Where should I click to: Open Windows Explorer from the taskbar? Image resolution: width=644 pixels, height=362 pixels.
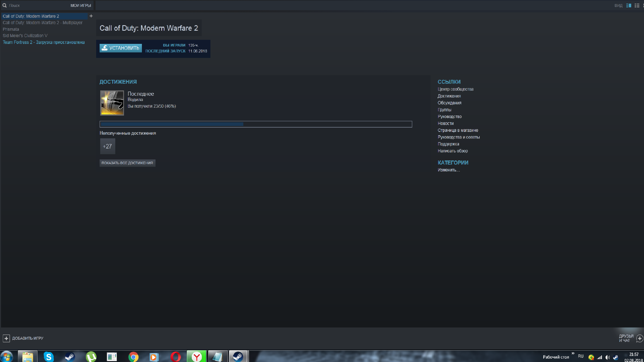[x=27, y=357]
